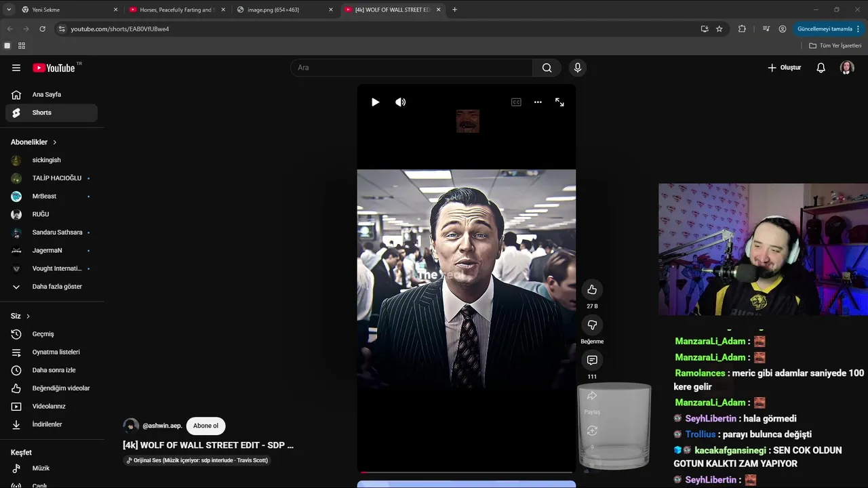The image size is (868, 488).
Task: Open Daha sonra izle watch later
Action: (x=52, y=370)
